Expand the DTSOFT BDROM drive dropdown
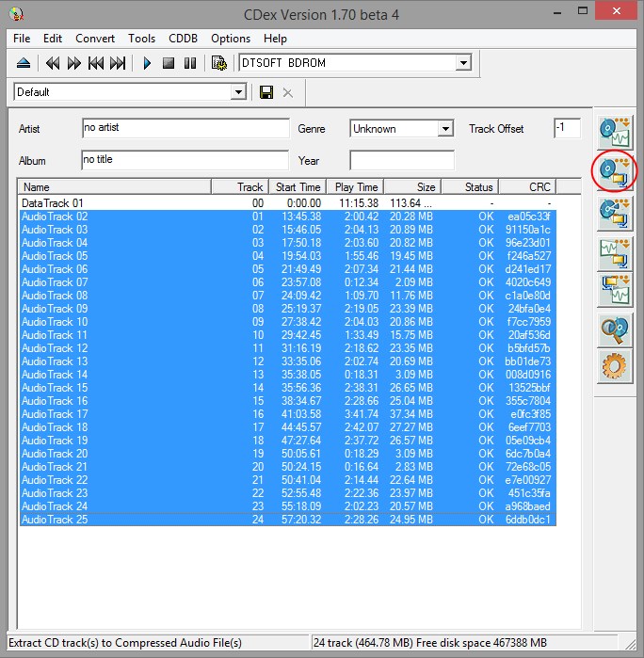Viewport: 644px width, 658px height. 462,63
